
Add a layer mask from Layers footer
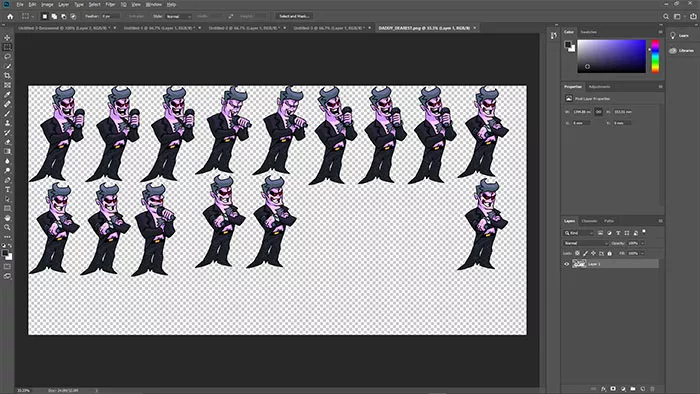pyautogui.click(x=613, y=389)
